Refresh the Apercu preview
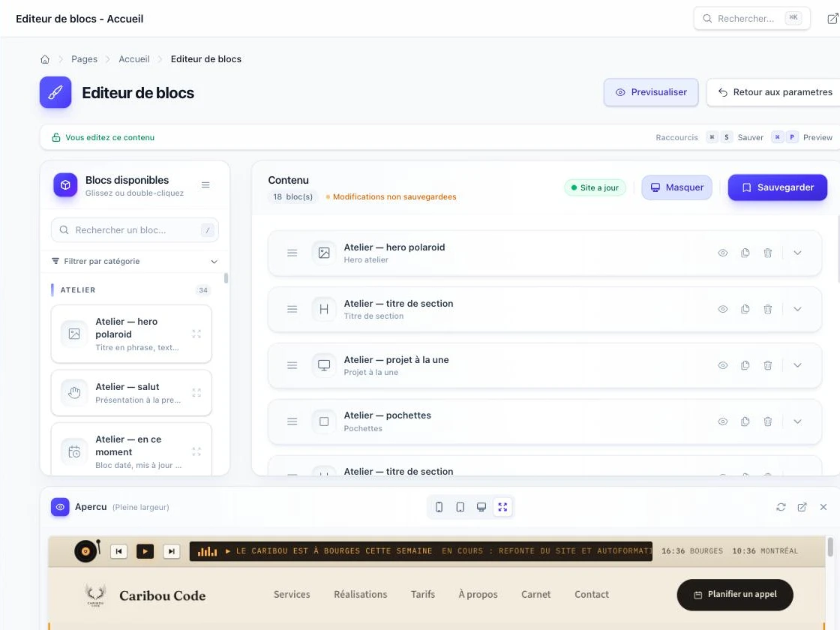 781,507
